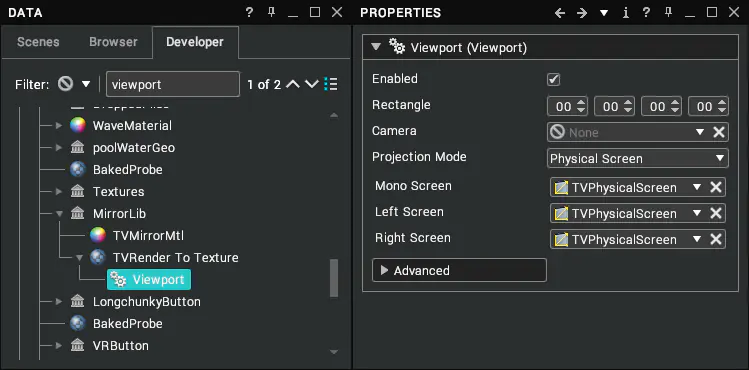Expand the poolWaterGeo library
749x370 pixels.
(59, 148)
